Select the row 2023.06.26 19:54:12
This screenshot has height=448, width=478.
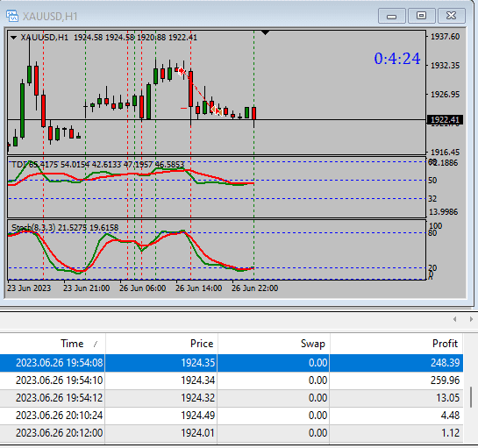click(x=232, y=398)
